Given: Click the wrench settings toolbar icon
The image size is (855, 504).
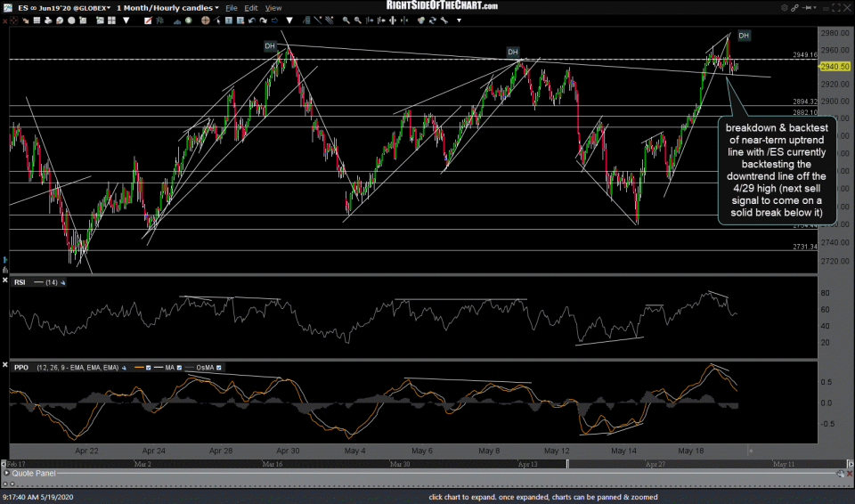Looking at the screenshot, I should pos(444,20).
